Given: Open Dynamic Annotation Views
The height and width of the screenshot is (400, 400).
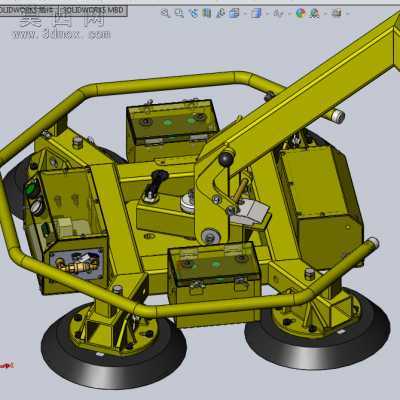Looking at the screenshot, I should pos(221,13).
